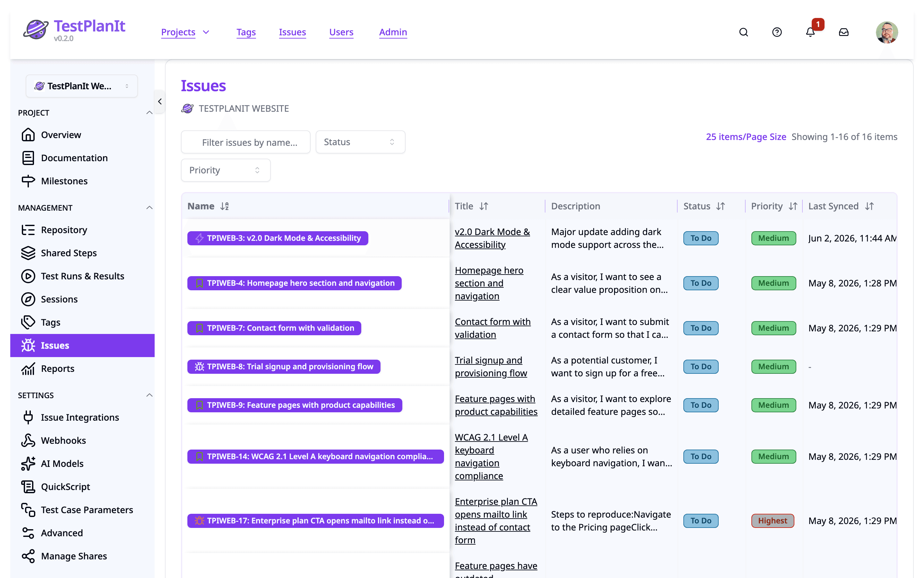This screenshot has height=578, width=924.
Task: Follow the v2.0 Dark Mode & Accessibility title link
Action: [492, 238]
